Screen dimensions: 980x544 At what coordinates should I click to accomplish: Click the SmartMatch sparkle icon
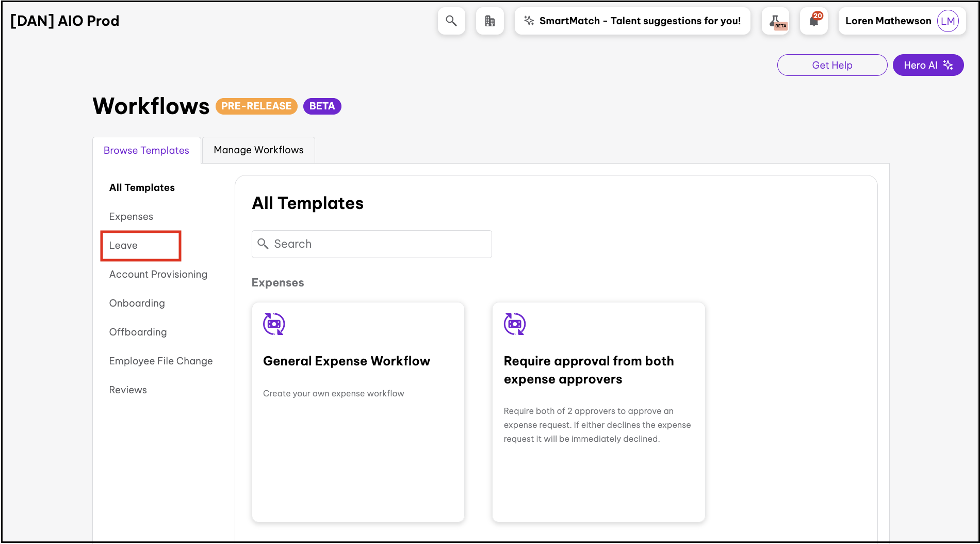[529, 21]
